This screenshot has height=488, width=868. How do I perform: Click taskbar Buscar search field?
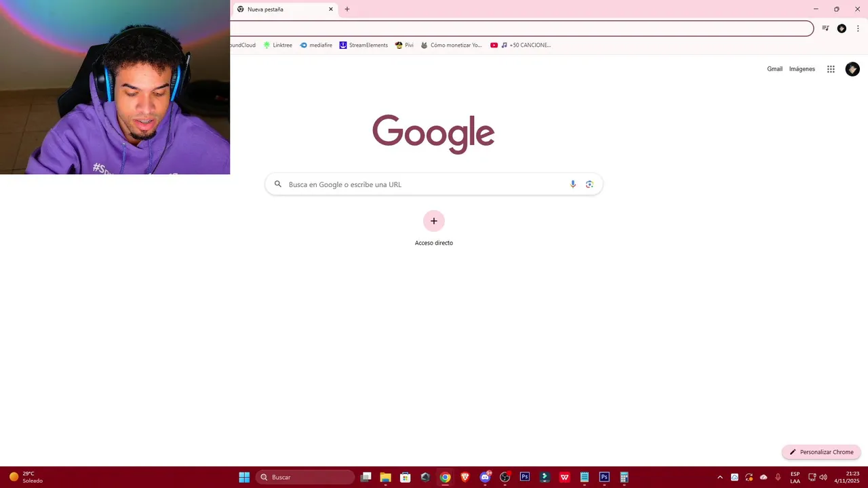[305, 477]
